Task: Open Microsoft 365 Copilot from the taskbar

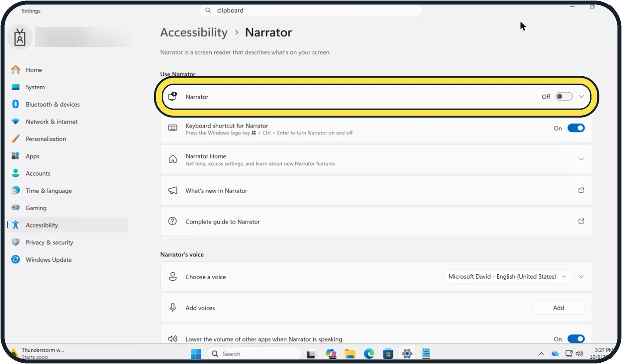Action: [331, 354]
